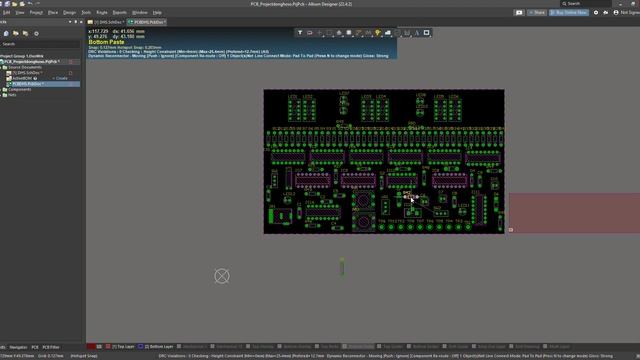Select the Place Arc tool
The image size is (640, 360).
[398, 33]
